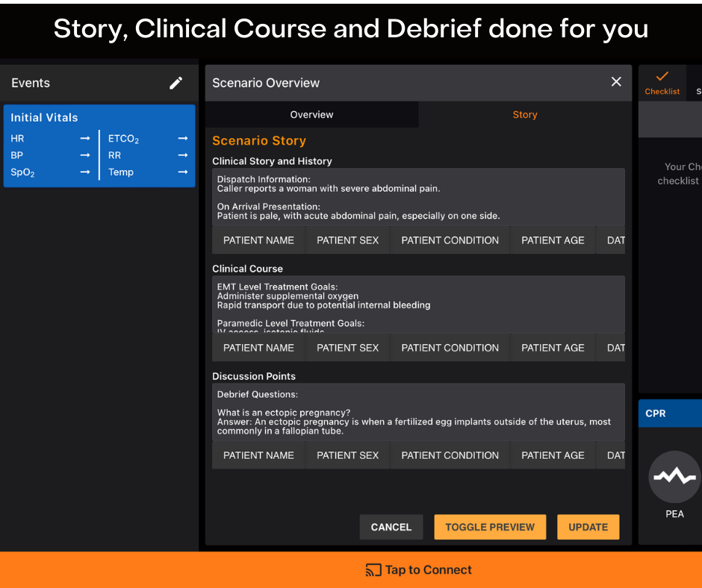This screenshot has width=702, height=588.
Task: Click the screen-cast icon in Tap to Connect
Action: coord(371,569)
